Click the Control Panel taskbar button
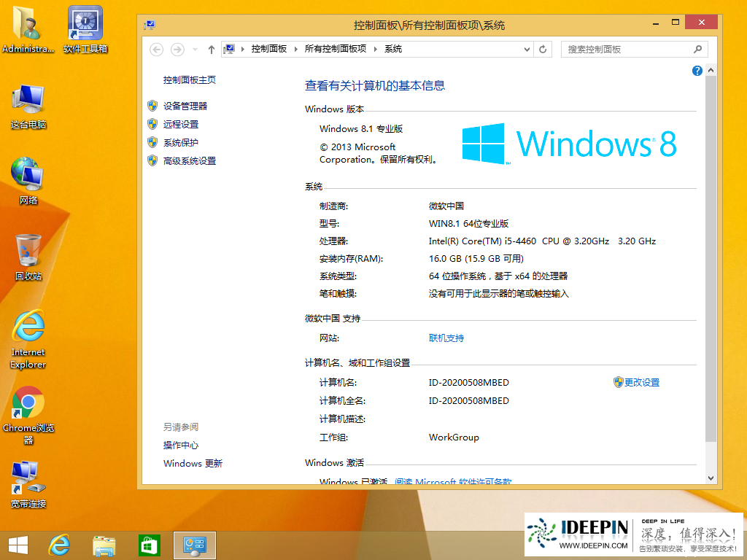This screenshot has height=560, width=747. [x=194, y=545]
